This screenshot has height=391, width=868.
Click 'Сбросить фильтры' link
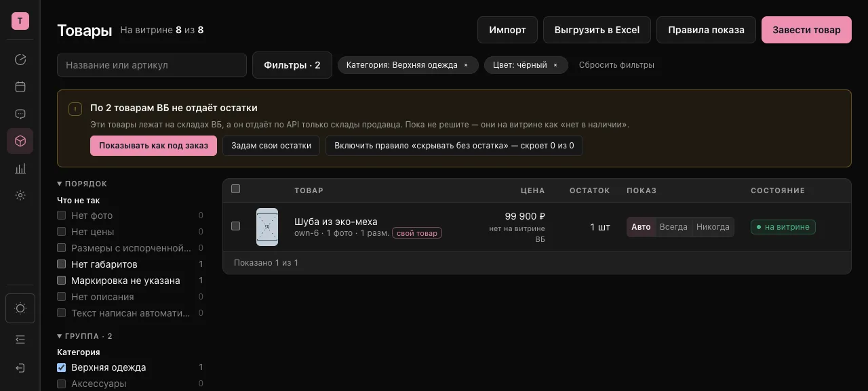click(616, 65)
